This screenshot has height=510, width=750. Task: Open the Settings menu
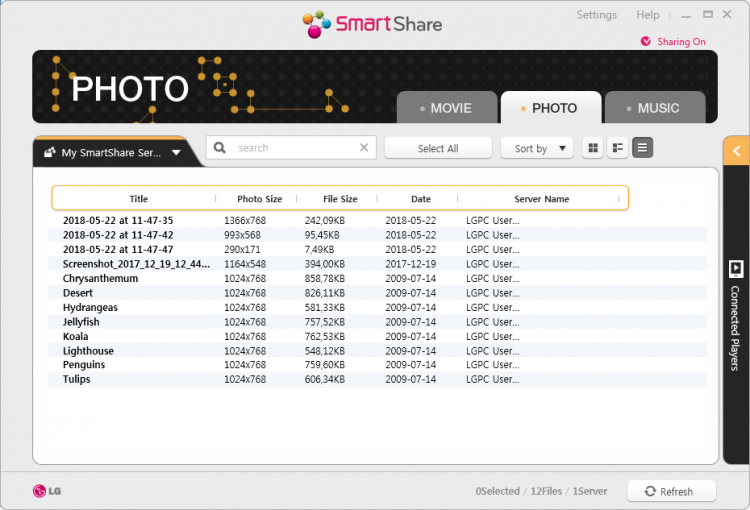[596, 15]
